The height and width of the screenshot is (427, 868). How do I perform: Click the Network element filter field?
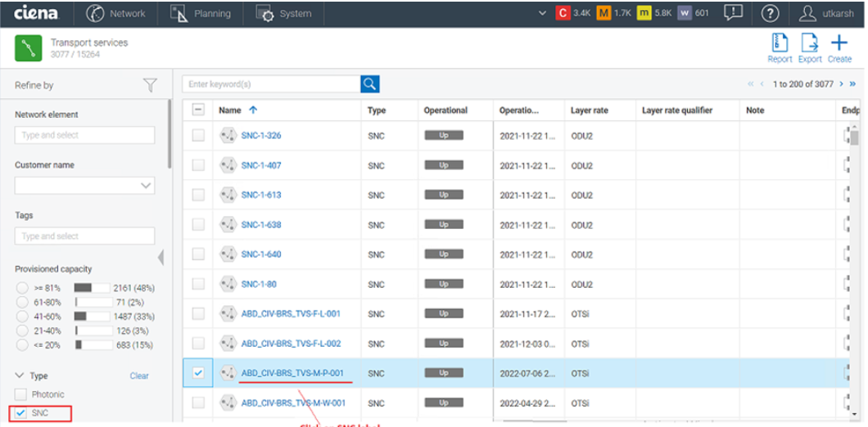tap(84, 135)
